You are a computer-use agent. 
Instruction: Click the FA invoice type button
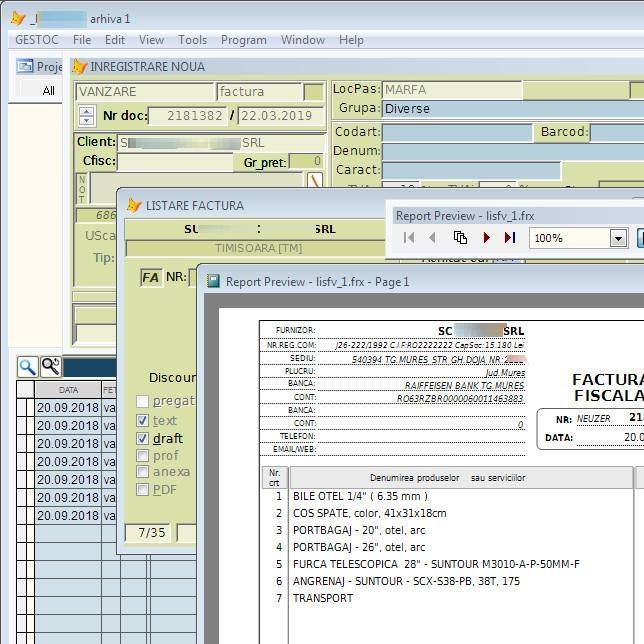pyautogui.click(x=151, y=278)
